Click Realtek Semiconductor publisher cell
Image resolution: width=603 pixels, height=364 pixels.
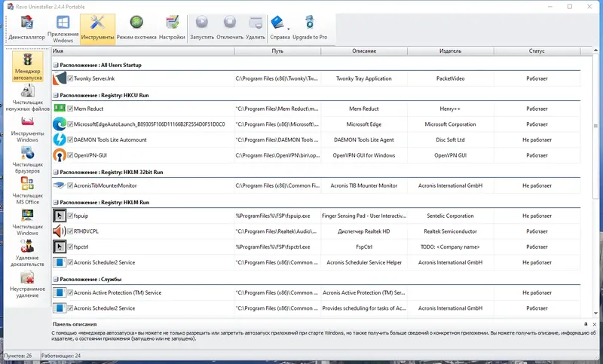pyautogui.click(x=450, y=231)
